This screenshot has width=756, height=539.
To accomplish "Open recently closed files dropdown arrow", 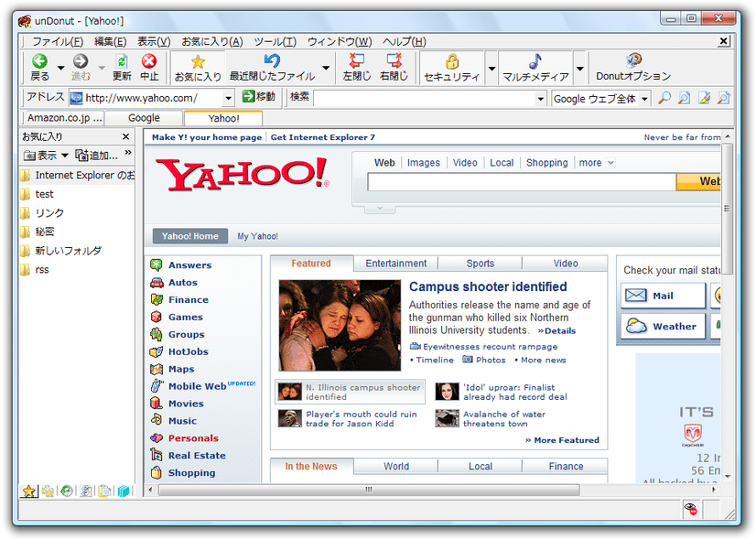I will tap(327, 68).
